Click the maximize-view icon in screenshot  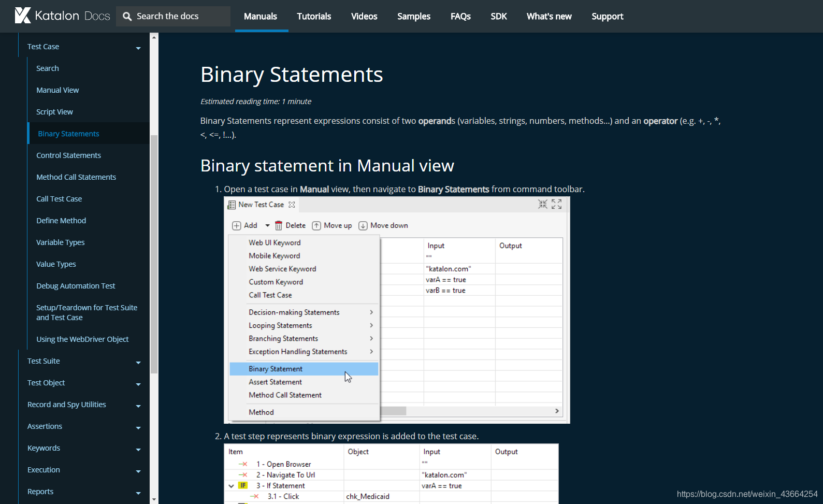coord(556,204)
